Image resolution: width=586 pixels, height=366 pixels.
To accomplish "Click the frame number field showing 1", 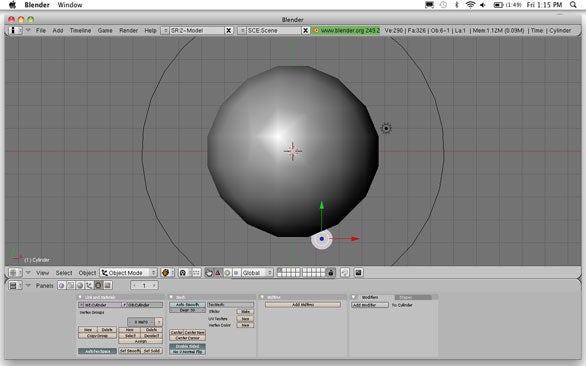I will click(144, 285).
